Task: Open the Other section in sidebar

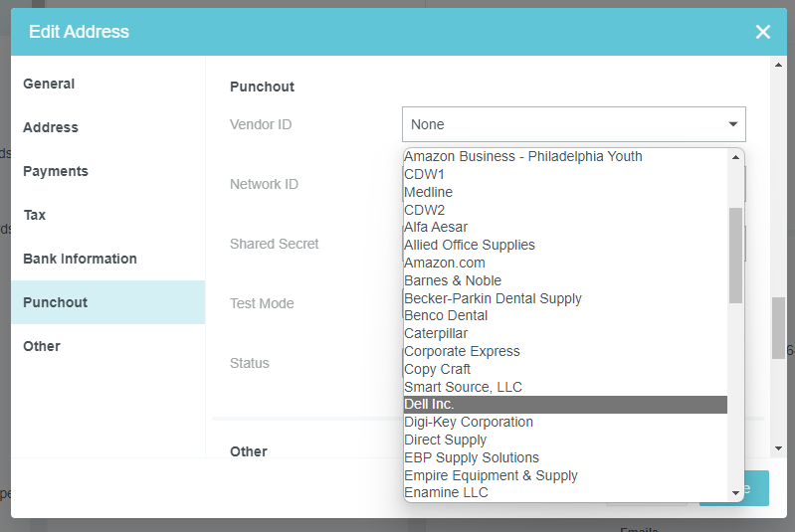Action: 42,346
